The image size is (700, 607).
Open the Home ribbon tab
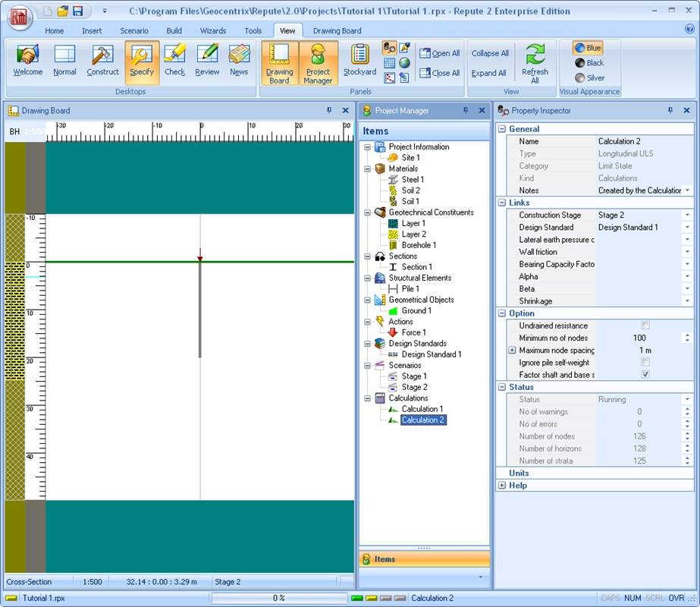tap(55, 31)
